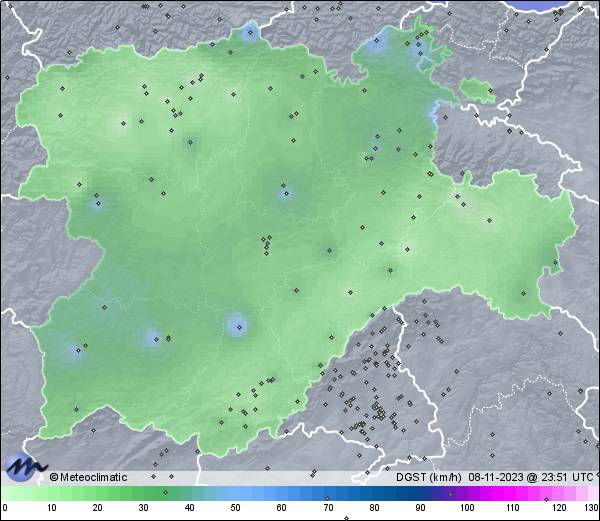The height and width of the screenshot is (521, 600).
Task: Click scale label 30
Action: (x=143, y=508)
